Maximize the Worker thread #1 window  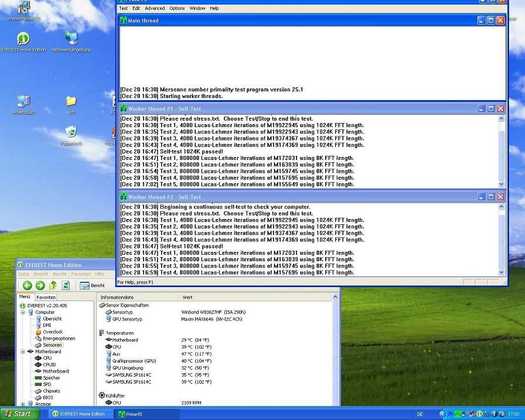[x=491, y=109]
